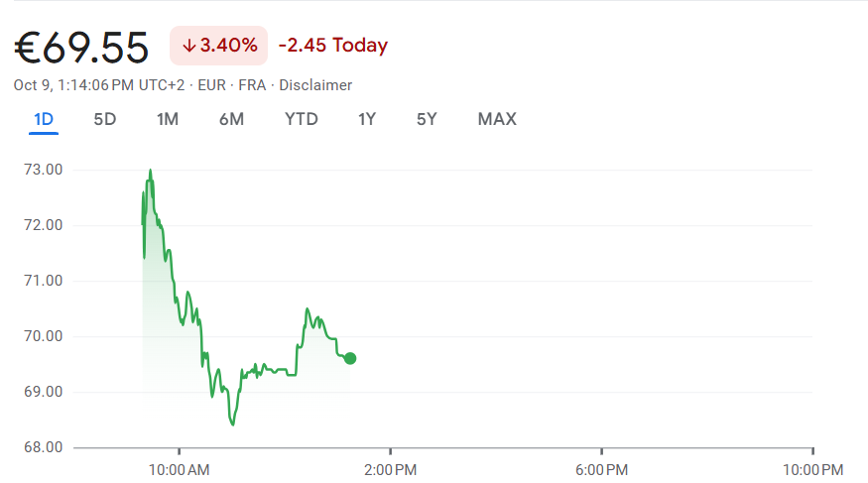Open the Disclaimer link
Screen dimensions: 868x483
coord(315,85)
